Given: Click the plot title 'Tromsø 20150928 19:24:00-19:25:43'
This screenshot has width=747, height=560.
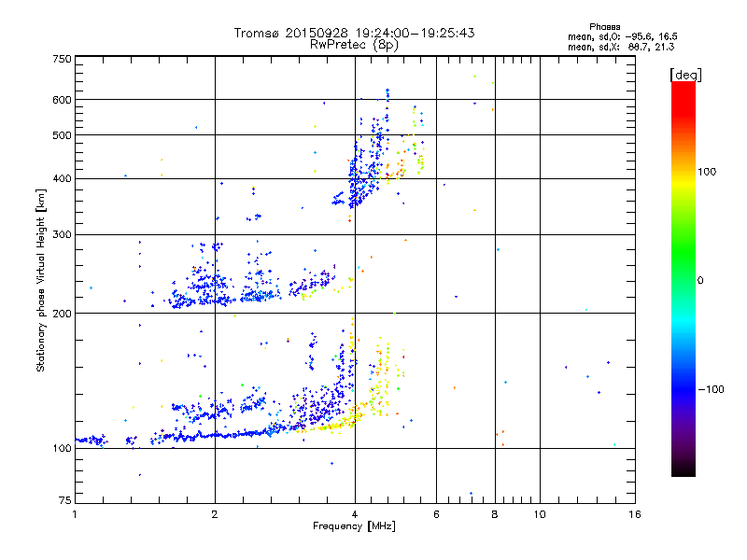Looking at the screenshot, I should tap(354, 33).
